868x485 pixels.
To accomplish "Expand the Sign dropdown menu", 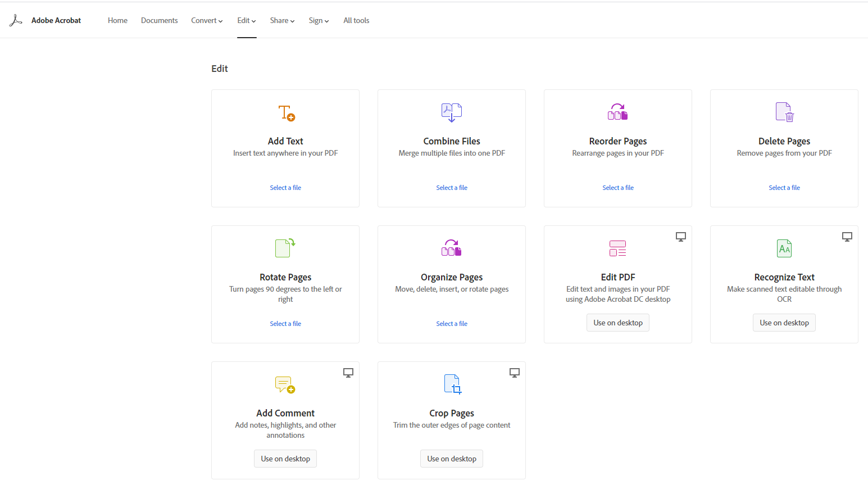I will point(319,20).
